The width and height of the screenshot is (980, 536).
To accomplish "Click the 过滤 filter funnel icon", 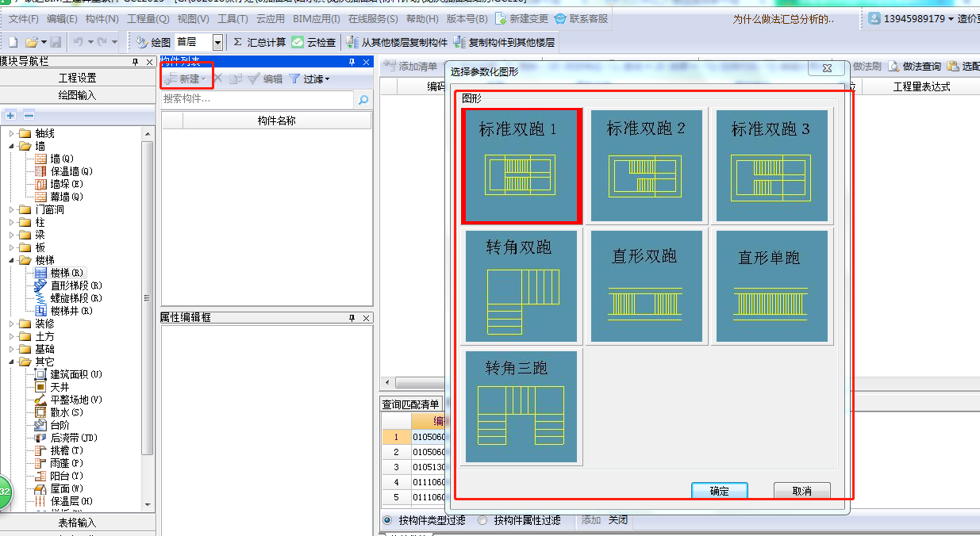I will 294,78.
